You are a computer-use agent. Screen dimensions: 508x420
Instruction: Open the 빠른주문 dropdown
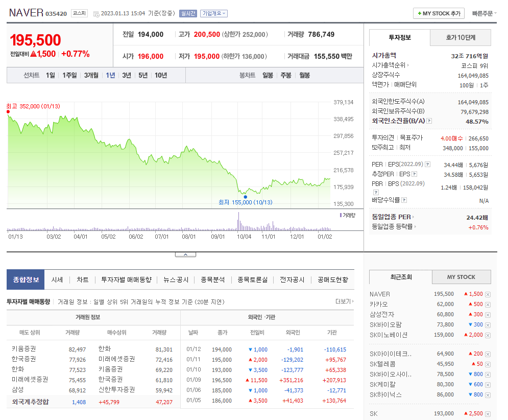point(484,13)
